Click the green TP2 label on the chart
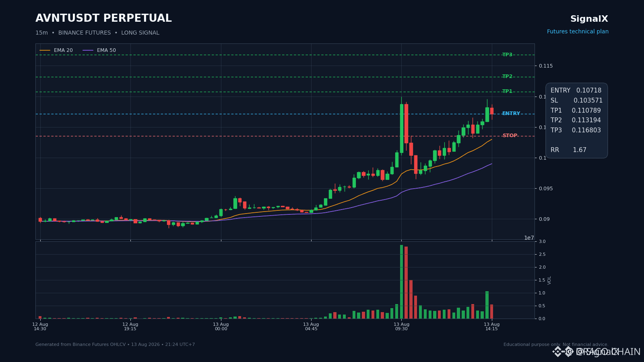644x362 pixels. click(x=507, y=76)
